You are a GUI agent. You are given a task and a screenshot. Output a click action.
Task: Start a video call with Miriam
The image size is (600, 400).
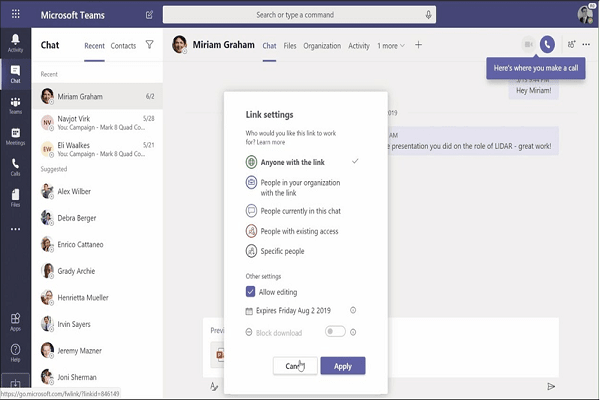click(x=528, y=45)
